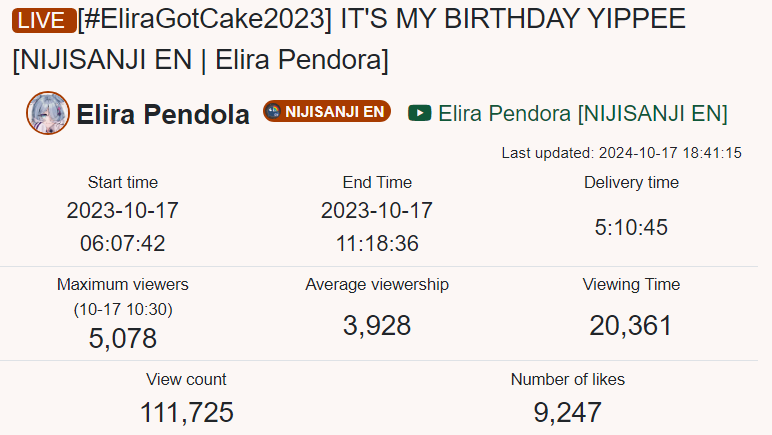772x435 pixels.
Task: Click the green YouTube play icon
Action: pos(419,113)
